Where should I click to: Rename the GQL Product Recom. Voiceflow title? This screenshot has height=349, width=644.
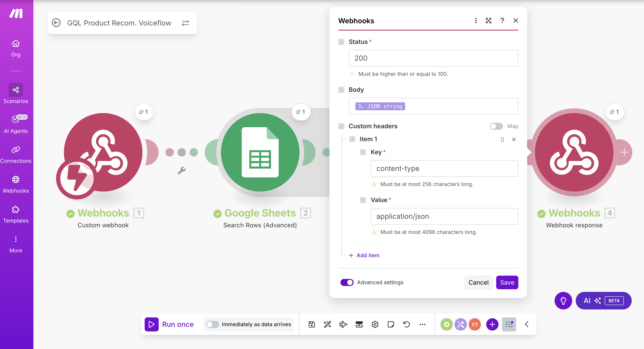coord(119,23)
